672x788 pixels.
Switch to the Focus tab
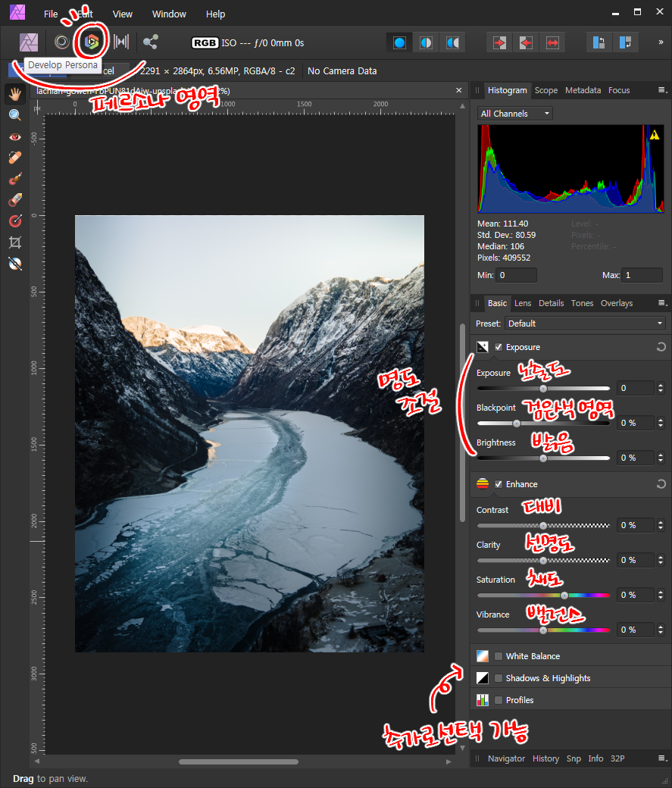coord(619,90)
